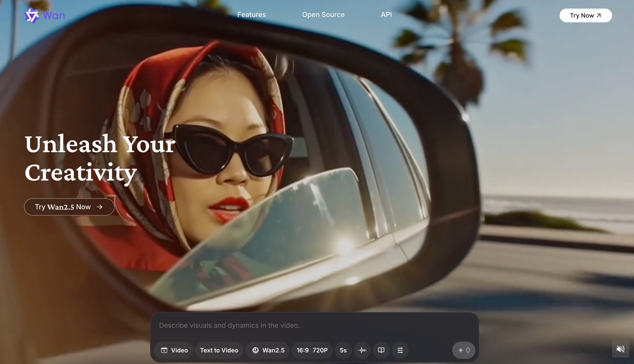Viewport: 634px width, 364px height.
Task: Go to the API menu item
Action: (x=386, y=15)
